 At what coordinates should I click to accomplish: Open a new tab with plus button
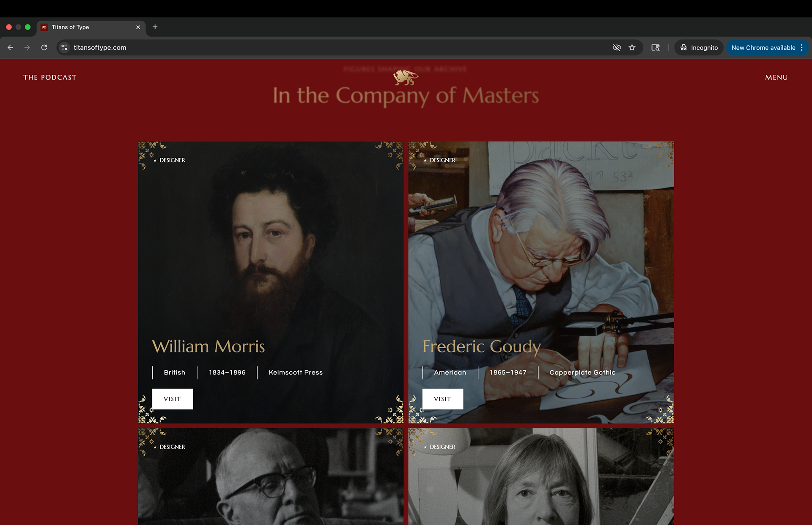[x=155, y=27]
